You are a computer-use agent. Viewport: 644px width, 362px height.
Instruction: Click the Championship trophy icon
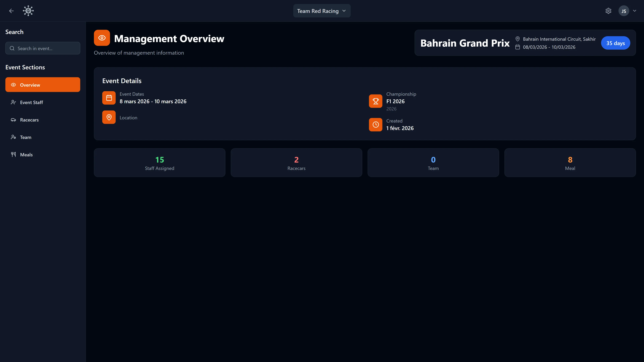pyautogui.click(x=375, y=101)
